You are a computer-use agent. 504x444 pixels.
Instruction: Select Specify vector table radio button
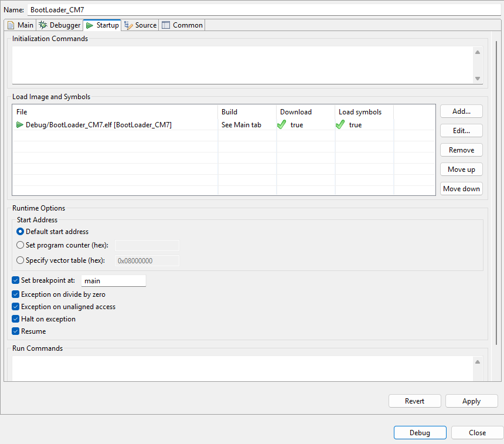[20, 260]
